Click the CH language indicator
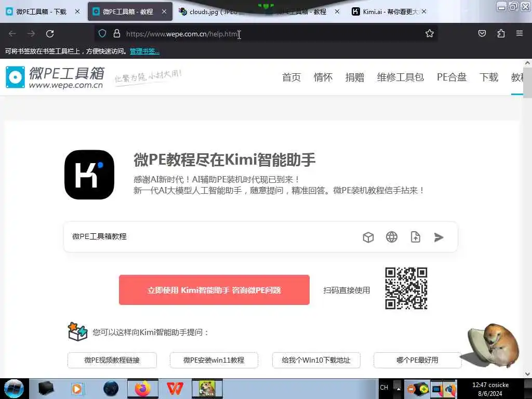 [x=384, y=388]
